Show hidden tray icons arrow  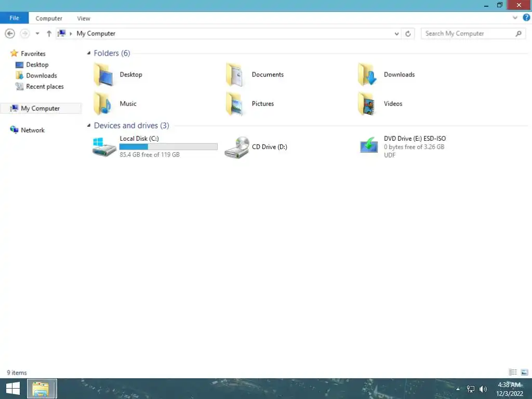coord(458,389)
